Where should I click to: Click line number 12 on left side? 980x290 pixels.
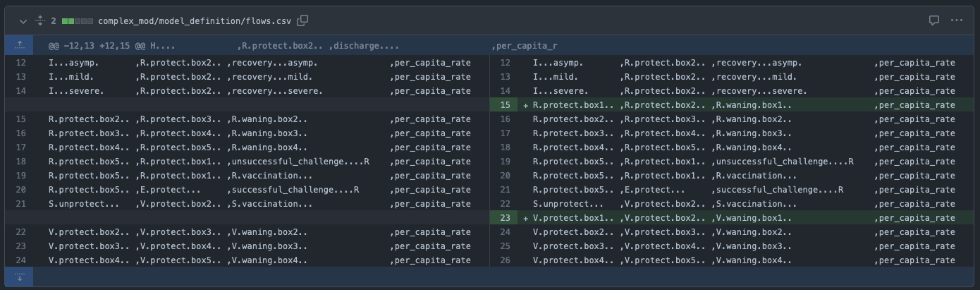click(x=20, y=63)
